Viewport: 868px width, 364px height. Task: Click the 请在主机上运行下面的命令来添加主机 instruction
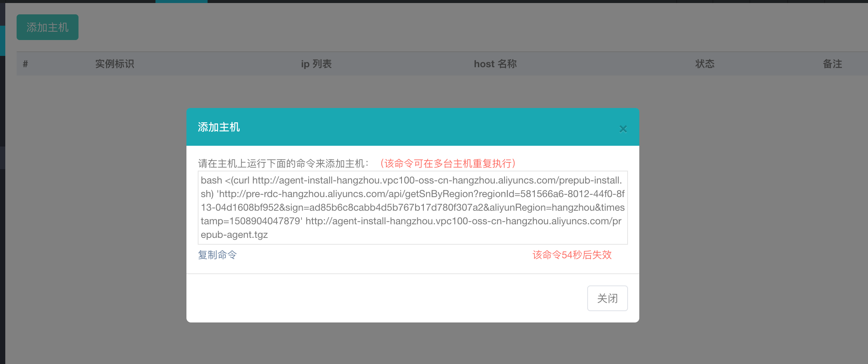click(x=283, y=163)
